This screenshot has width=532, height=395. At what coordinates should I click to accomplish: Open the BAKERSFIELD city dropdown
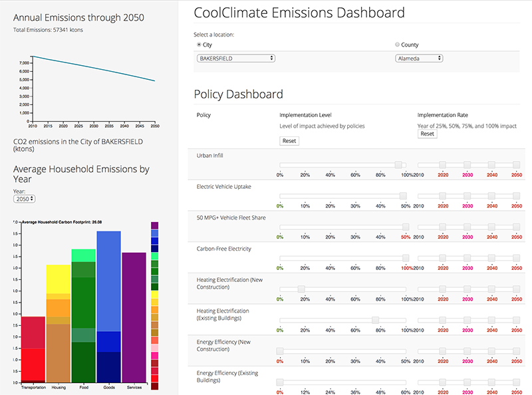[236, 59]
